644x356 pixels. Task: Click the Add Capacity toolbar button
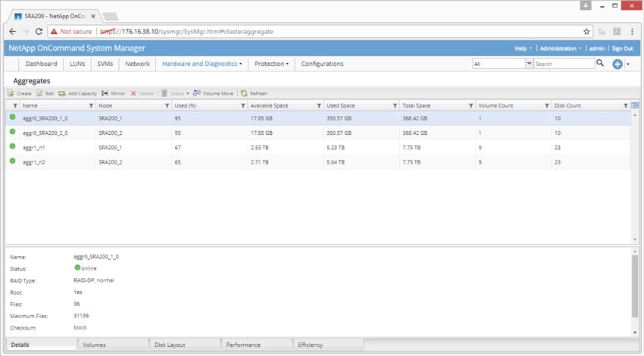[x=77, y=93]
